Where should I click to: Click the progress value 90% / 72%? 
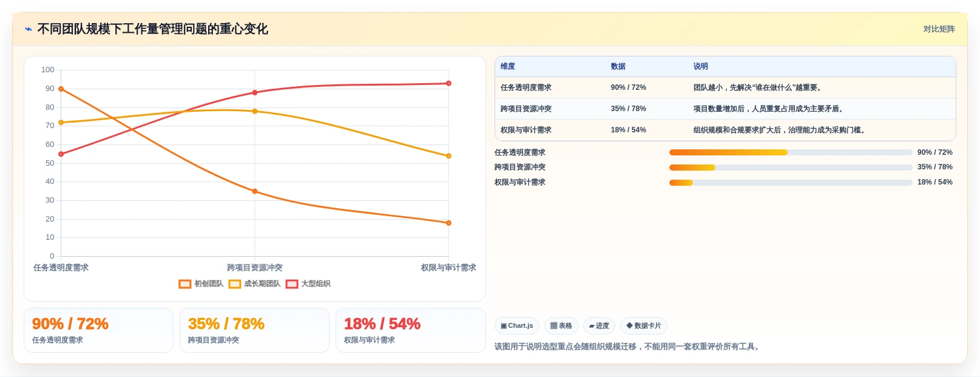pyautogui.click(x=934, y=153)
